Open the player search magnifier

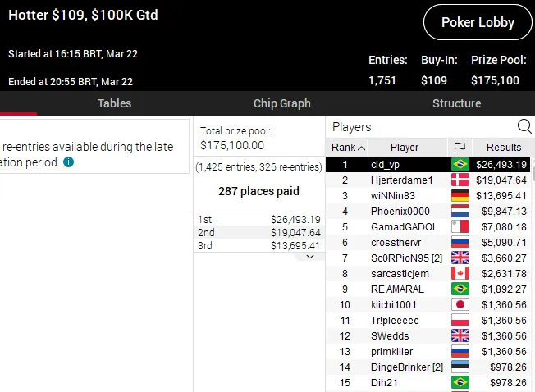524,126
